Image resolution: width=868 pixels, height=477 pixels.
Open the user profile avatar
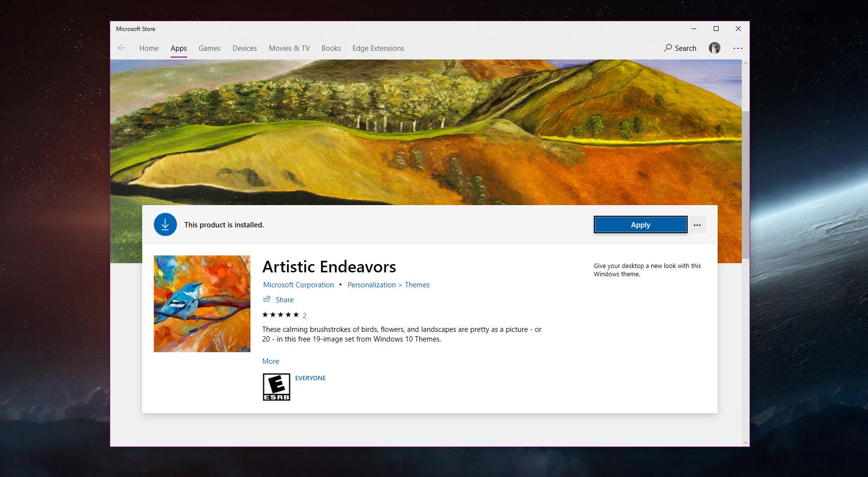(714, 48)
